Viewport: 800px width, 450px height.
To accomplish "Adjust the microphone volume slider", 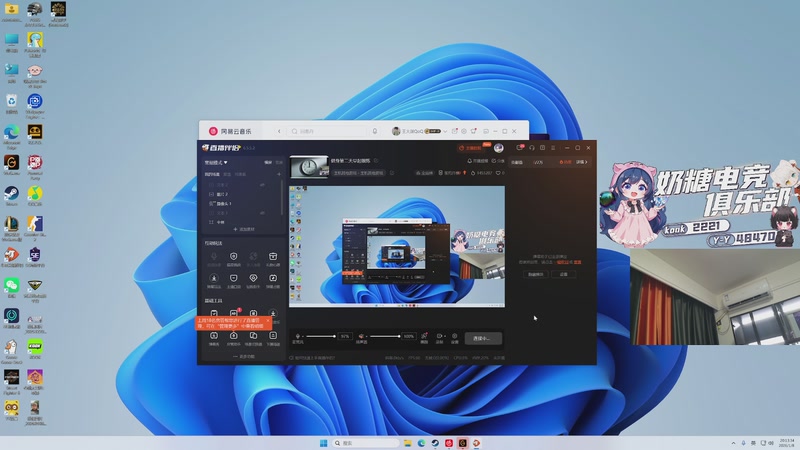I will (x=320, y=336).
